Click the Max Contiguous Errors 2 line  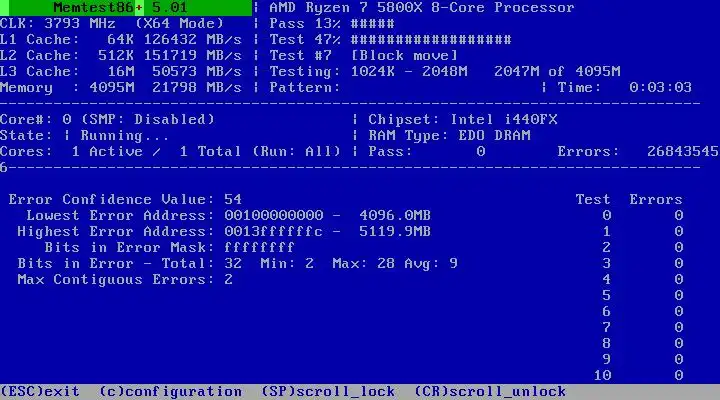tap(125, 280)
